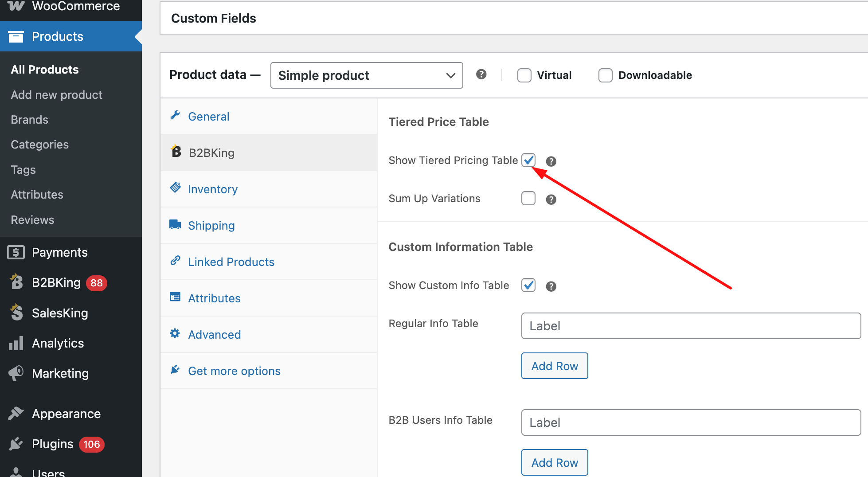Click the Advanced gear icon
Screen dimensions: 868x477
click(175, 333)
